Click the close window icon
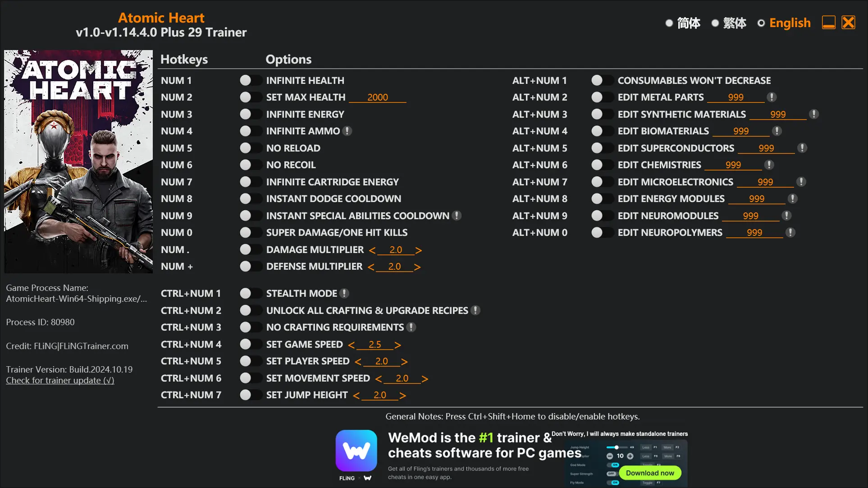868x488 pixels. pos(848,22)
